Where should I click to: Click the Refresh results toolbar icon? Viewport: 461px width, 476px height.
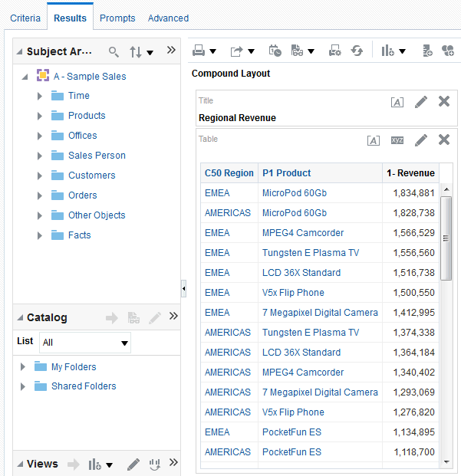357,51
